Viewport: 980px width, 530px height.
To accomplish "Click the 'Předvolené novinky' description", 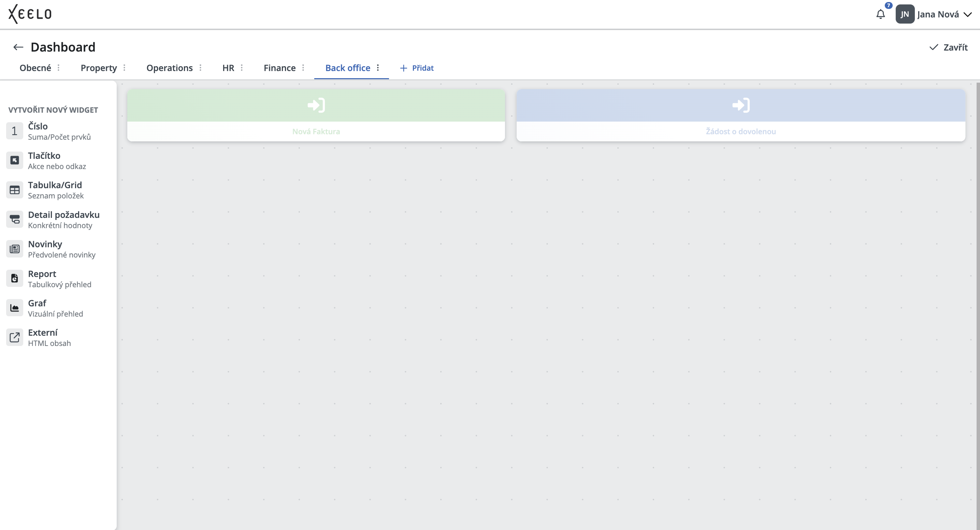I will (62, 255).
